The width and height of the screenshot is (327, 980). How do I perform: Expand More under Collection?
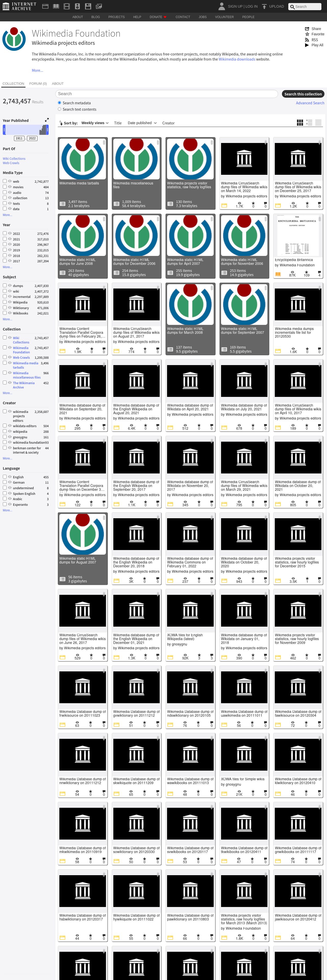pos(7,393)
